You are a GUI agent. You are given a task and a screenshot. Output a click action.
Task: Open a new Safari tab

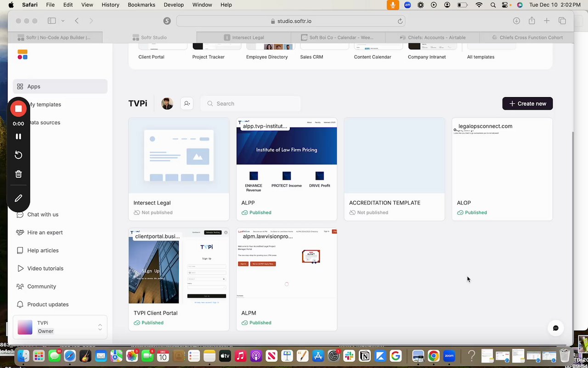pyautogui.click(x=547, y=21)
